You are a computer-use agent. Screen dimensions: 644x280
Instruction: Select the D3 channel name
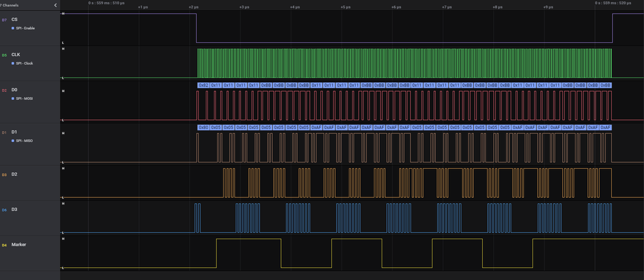(x=14, y=210)
